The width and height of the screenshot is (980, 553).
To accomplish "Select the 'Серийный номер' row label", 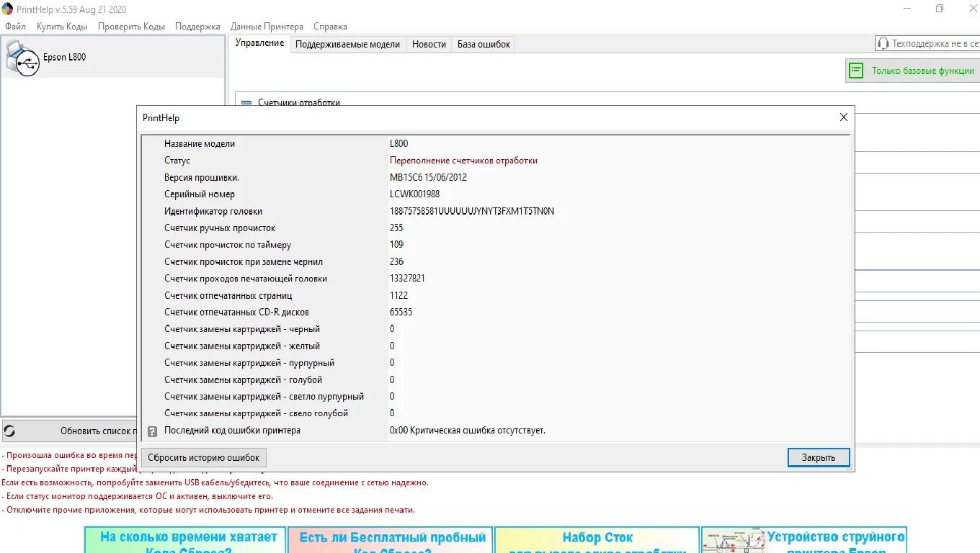I will pyautogui.click(x=200, y=194).
